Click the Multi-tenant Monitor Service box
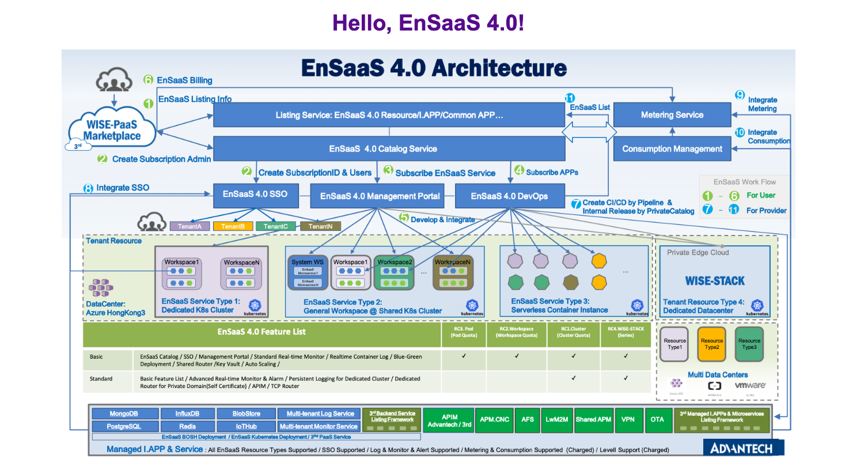Viewport: 868px width, 475px height. 320,427
